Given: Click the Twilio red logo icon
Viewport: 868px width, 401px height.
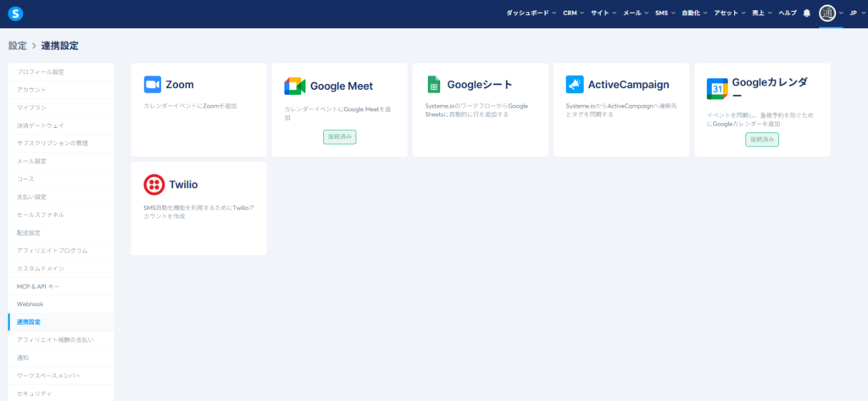Looking at the screenshot, I should click(x=153, y=184).
